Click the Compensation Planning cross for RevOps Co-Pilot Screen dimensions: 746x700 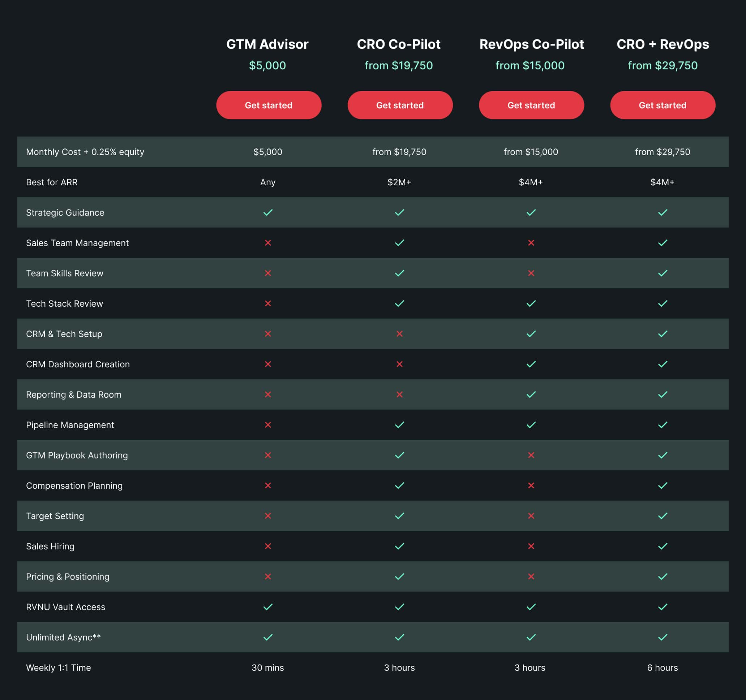[531, 486]
